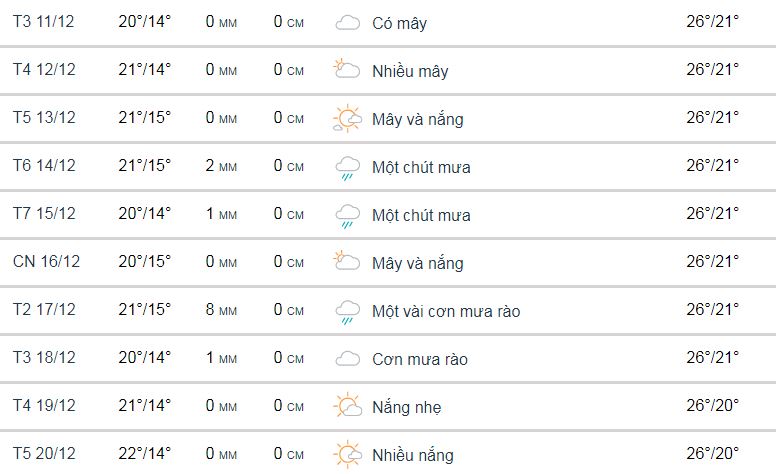
Task: Click the shower icon for T2 17/12
Action: [x=347, y=312]
